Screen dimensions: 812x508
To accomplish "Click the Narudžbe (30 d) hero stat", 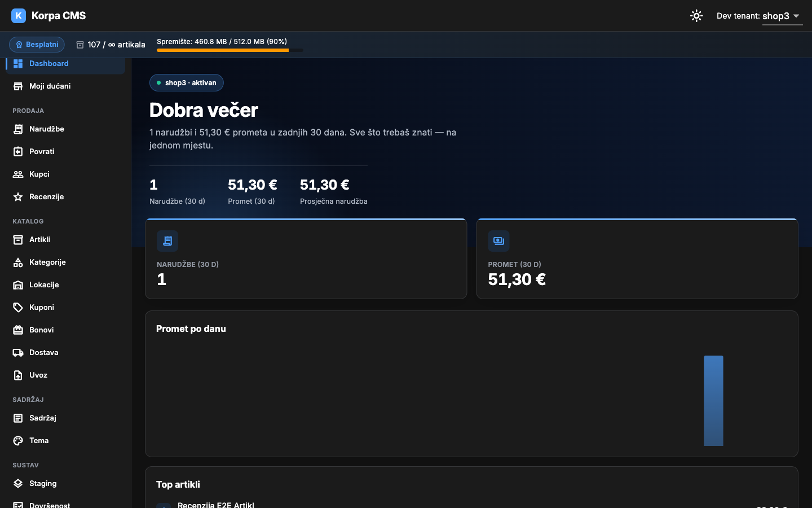I will [177, 191].
